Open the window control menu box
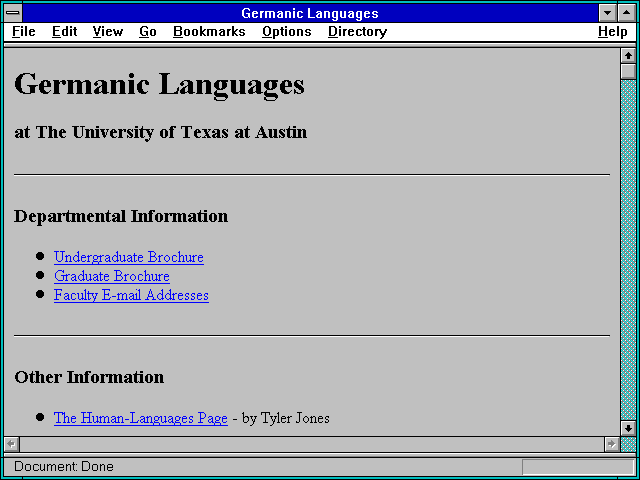The height and width of the screenshot is (480, 640). tap(13, 13)
